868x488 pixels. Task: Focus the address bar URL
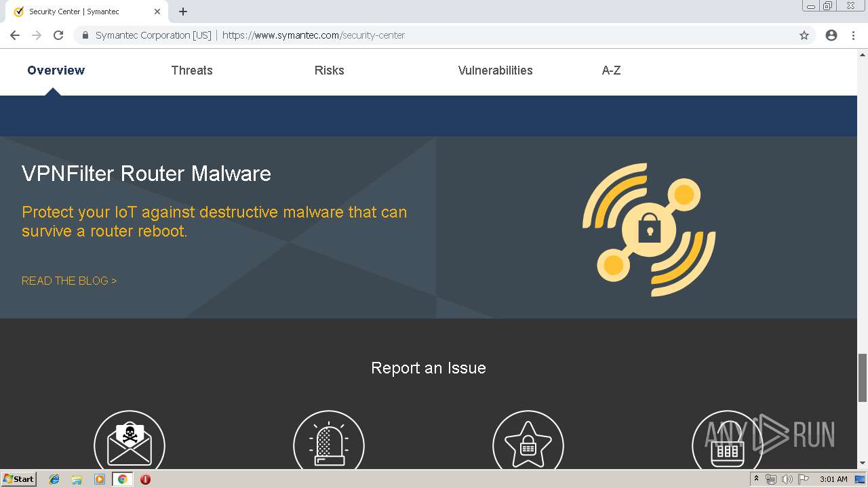point(313,35)
